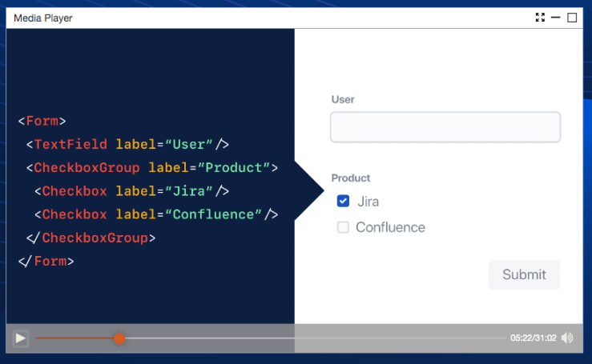Click the CheckboxGroup label="Product" code line
592x364 pixels.
point(151,168)
